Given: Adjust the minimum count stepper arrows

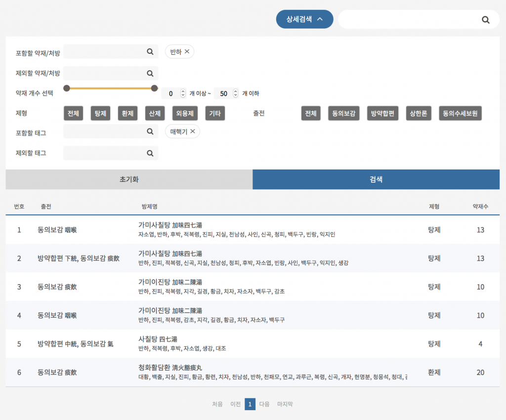Looking at the screenshot, I should 183,93.
